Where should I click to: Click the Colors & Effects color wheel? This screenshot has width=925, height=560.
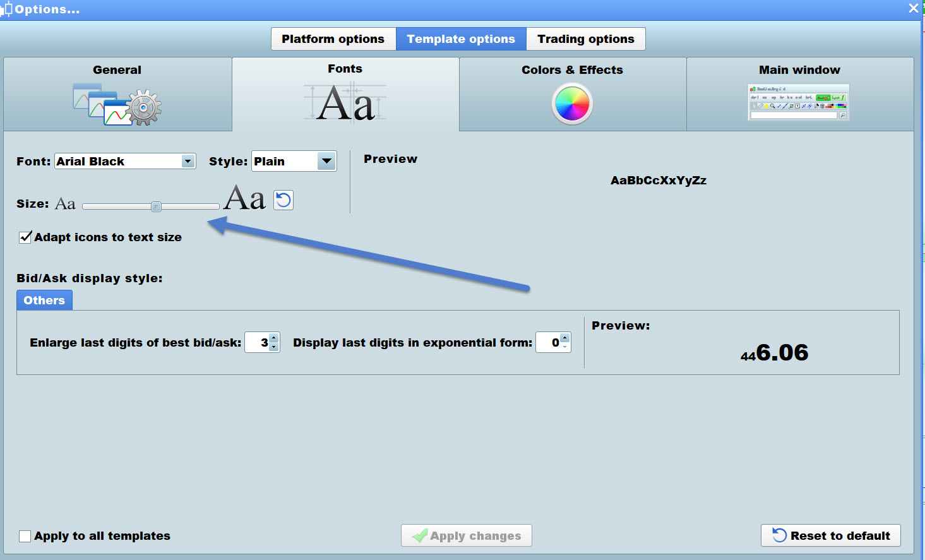(572, 104)
